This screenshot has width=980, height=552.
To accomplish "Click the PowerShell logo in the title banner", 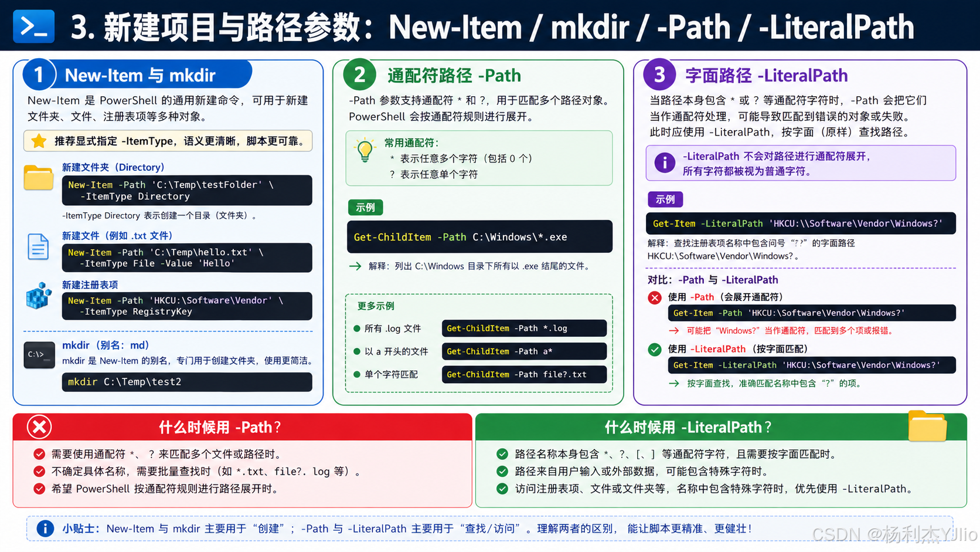I will click(33, 26).
